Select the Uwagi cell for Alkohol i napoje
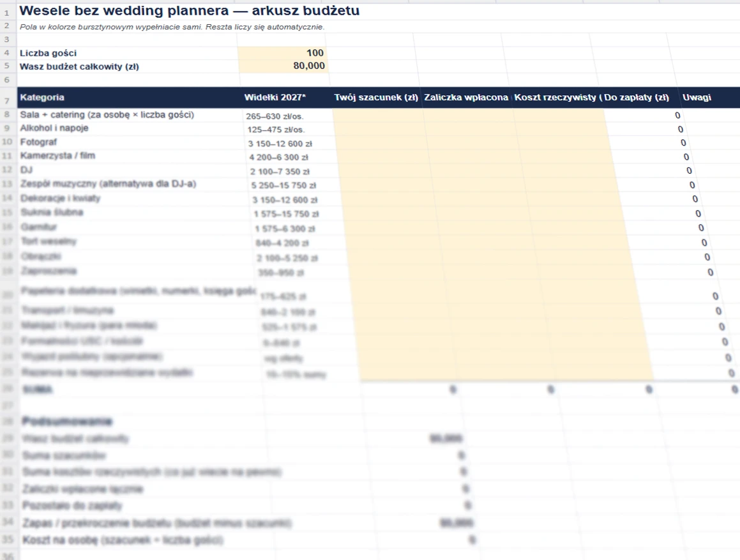The image size is (740, 560). point(712,128)
